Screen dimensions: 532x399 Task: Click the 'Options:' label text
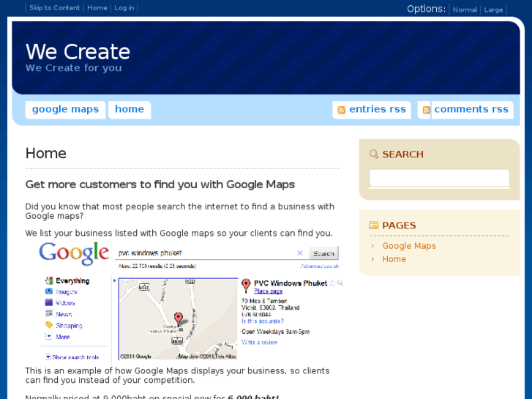pyautogui.click(x=426, y=9)
